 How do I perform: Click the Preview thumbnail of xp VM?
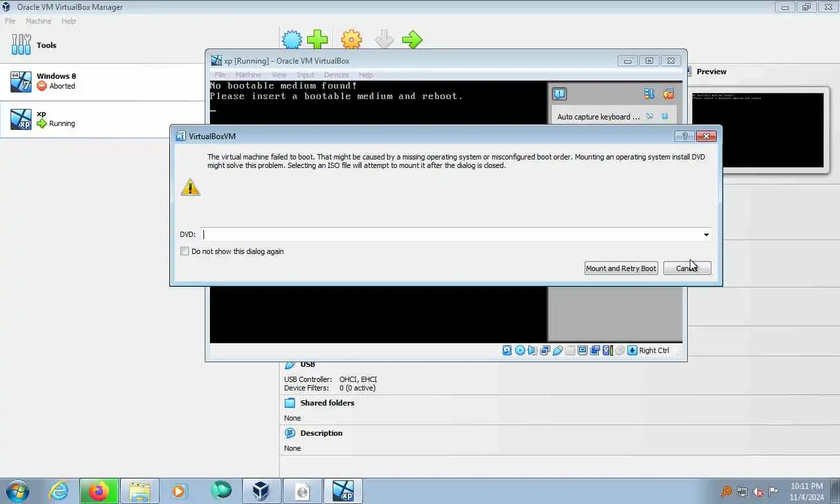point(757,130)
